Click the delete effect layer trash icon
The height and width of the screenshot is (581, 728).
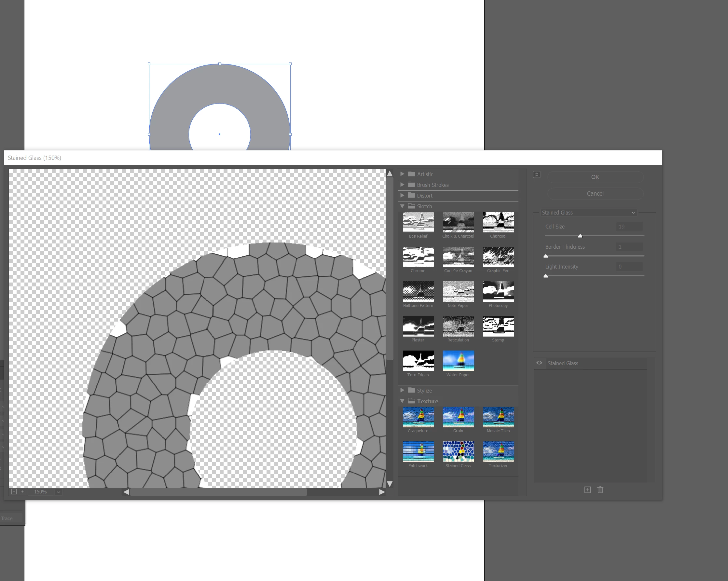click(x=600, y=490)
